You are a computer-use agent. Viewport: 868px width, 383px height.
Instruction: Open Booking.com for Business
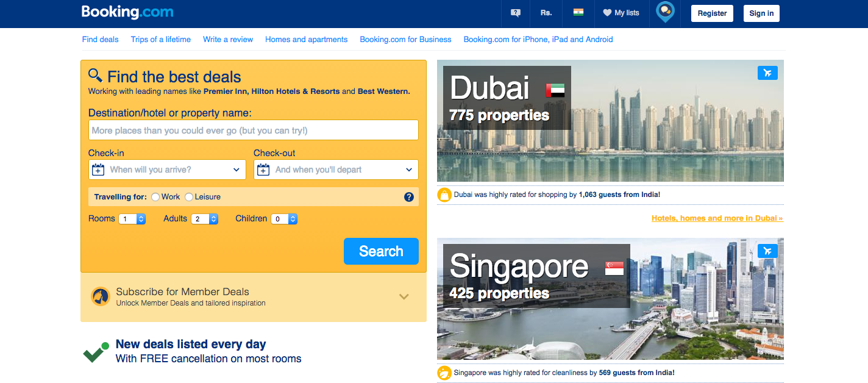point(406,40)
